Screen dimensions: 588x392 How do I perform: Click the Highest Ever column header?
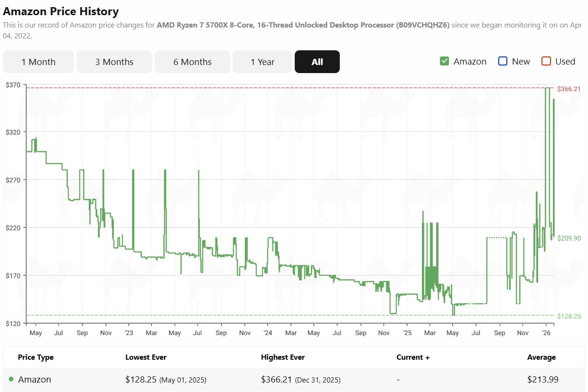[283, 357]
